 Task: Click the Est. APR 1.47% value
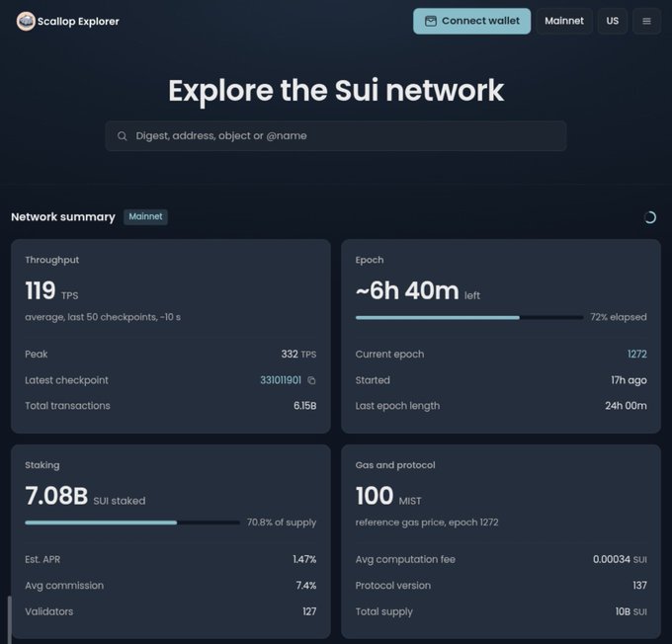304,559
